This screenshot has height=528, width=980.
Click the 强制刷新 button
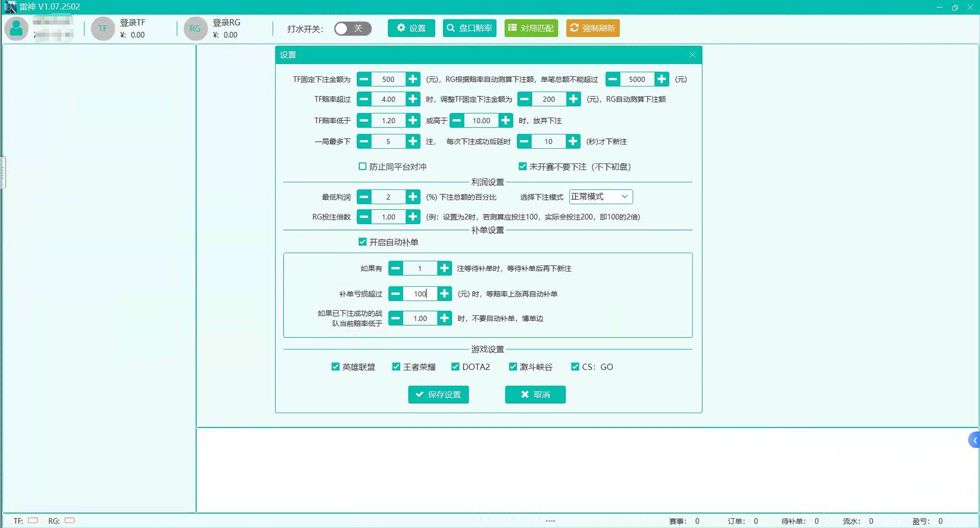click(x=593, y=28)
